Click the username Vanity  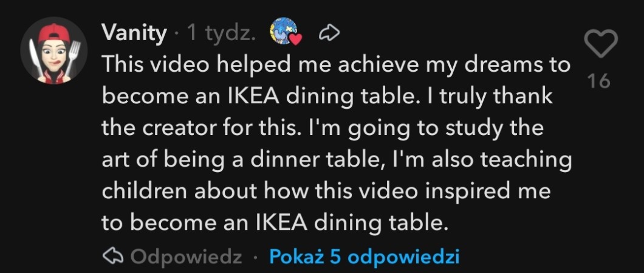click(x=133, y=33)
